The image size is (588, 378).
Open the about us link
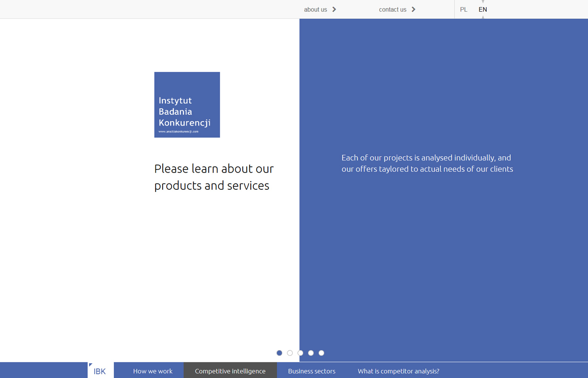(x=315, y=9)
